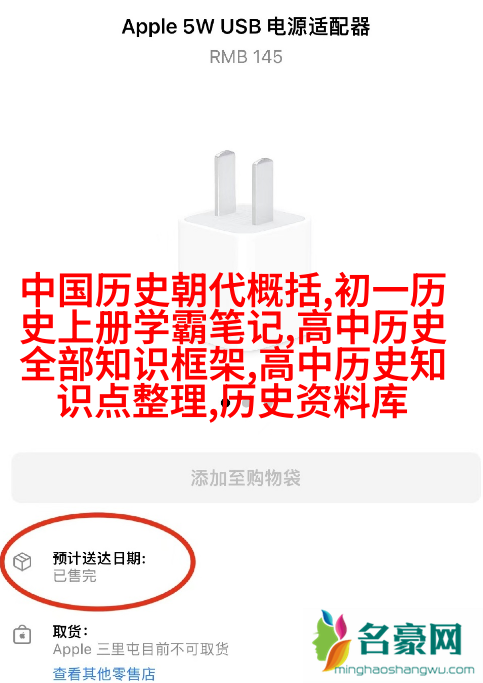Click the delivery box icon
Viewport: 483px width, 683px height.
coord(22,561)
